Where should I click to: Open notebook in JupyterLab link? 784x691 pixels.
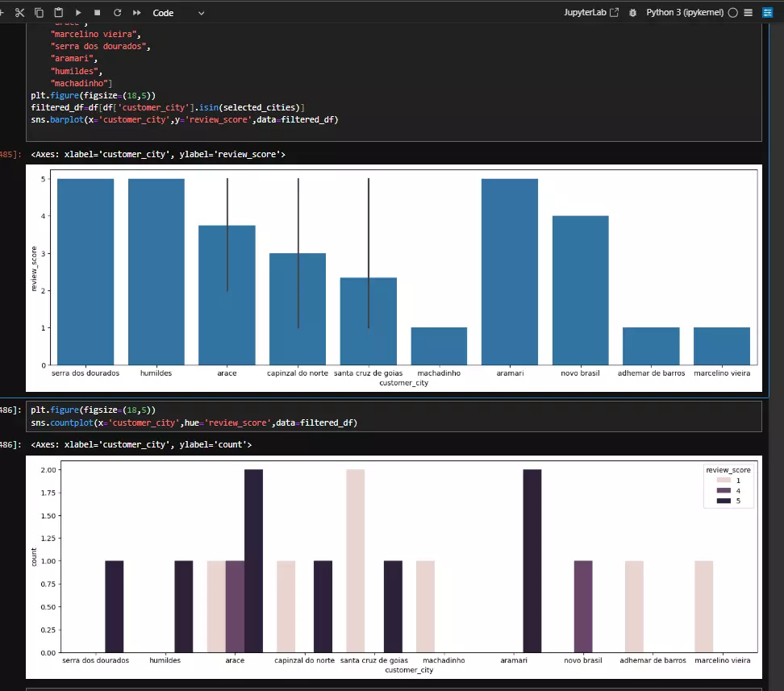pos(591,13)
